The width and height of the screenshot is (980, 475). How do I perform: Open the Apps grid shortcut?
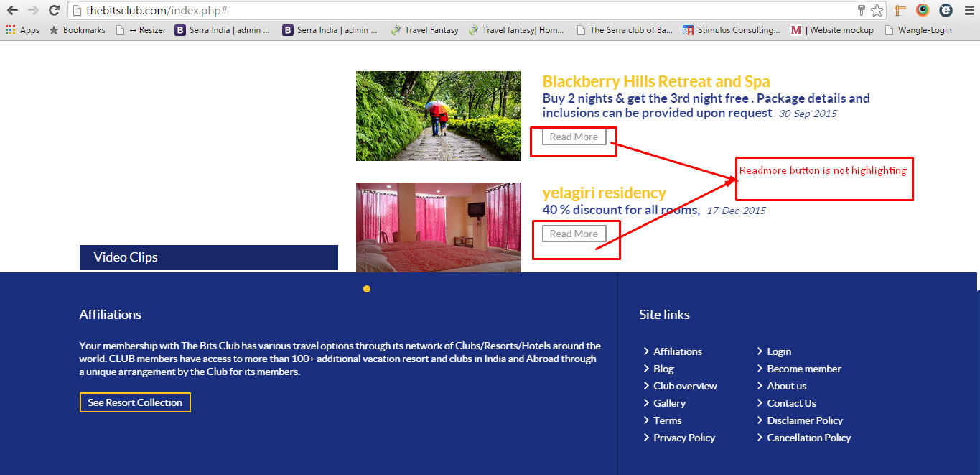(22, 30)
